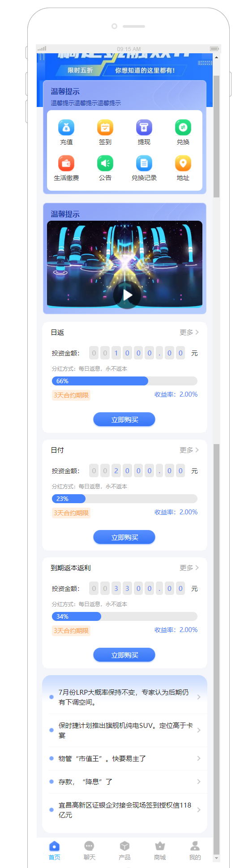Expand 更多 for the 日付 product
240x868 pixels.
pos(189,450)
